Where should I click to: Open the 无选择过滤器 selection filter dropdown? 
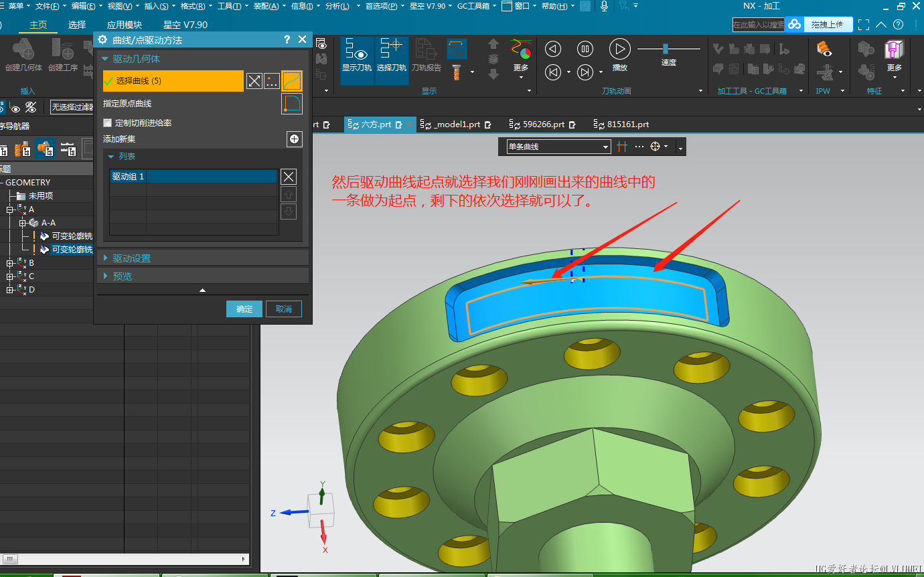click(72, 107)
